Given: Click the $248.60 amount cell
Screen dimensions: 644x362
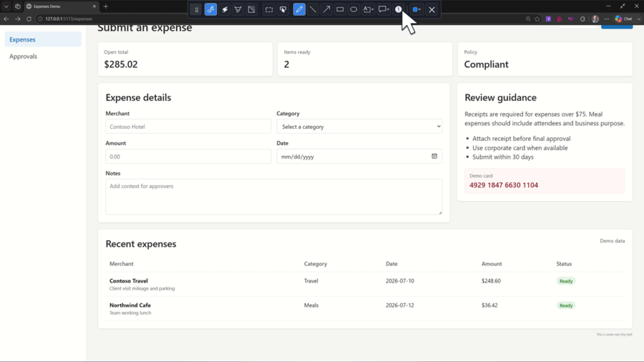Looking at the screenshot, I should 491,281.
